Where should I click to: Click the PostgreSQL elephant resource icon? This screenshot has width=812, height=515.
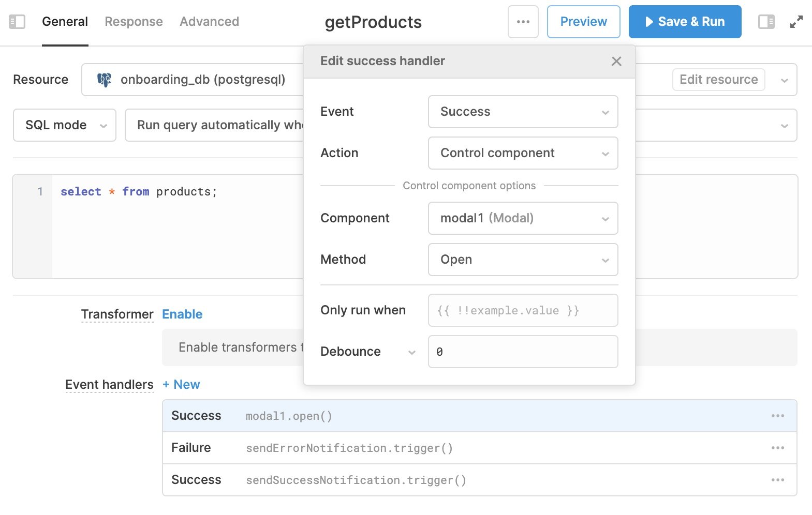pyautogui.click(x=104, y=80)
